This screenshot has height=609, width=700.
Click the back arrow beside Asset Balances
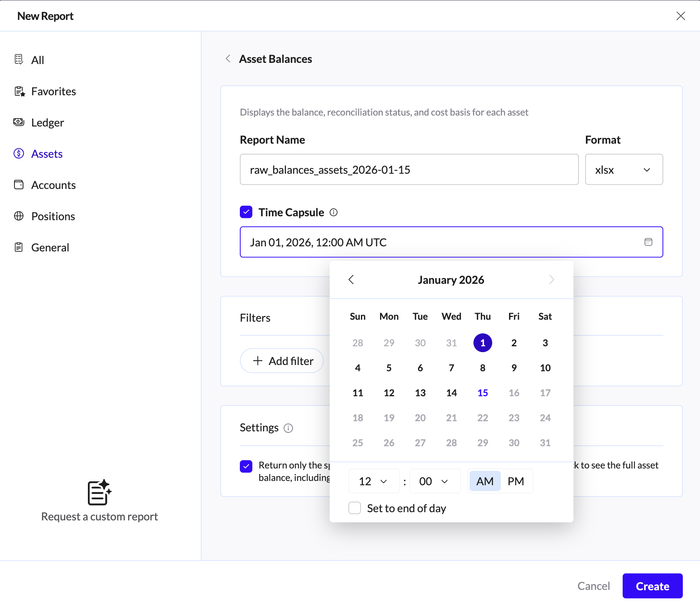pos(228,59)
